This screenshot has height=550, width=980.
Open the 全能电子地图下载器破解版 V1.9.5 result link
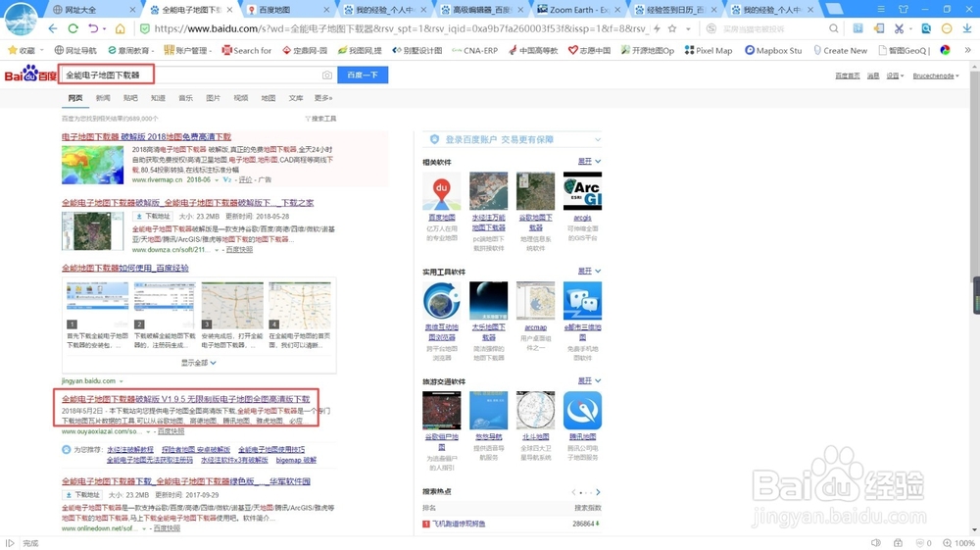click(x=185, y=399)
